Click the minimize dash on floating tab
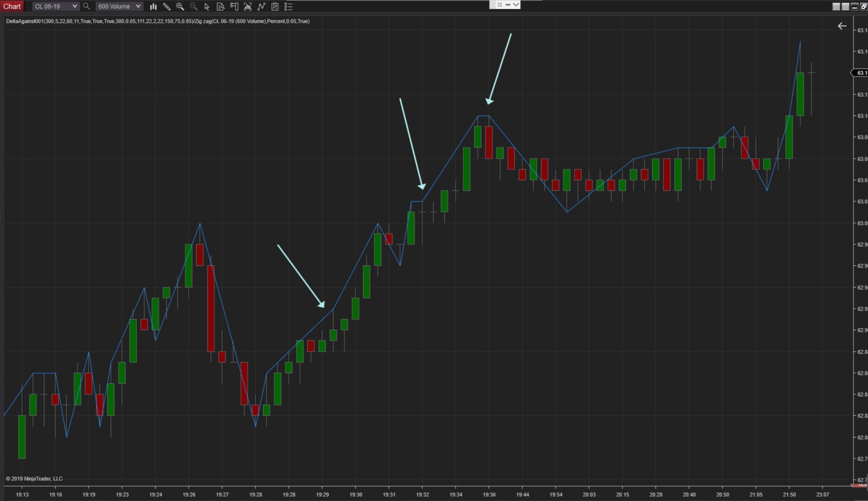The image size is (868, 501). tap(508, 5)
